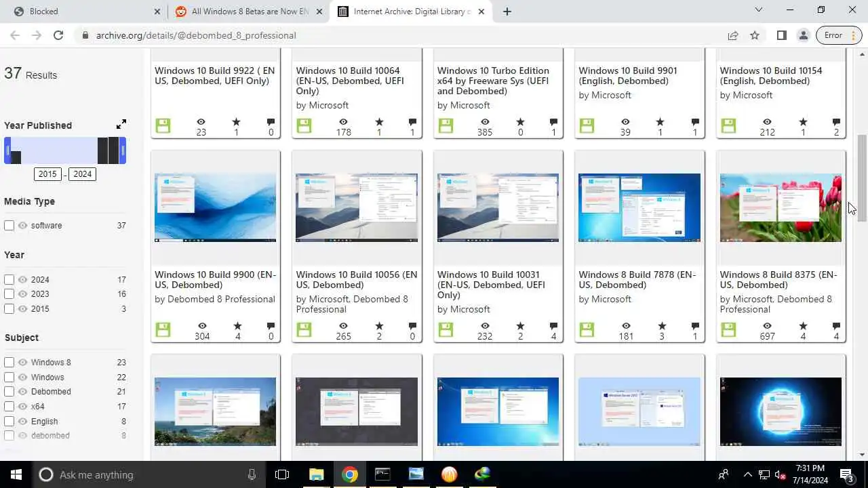Open Windows 10 Build 9900 thumbnail

pyautogui.click(x=215, y=207)
